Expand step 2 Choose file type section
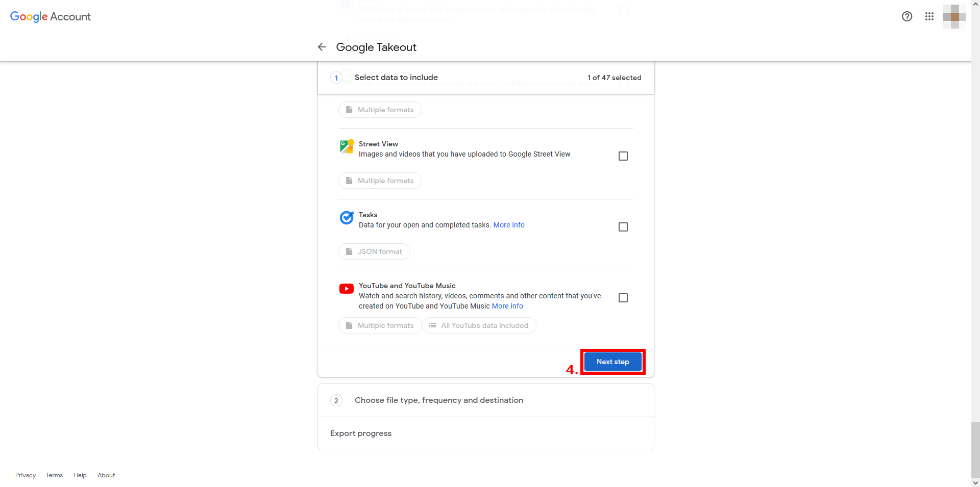Screen dimensions: 980x487 click(x=486, y=400)
